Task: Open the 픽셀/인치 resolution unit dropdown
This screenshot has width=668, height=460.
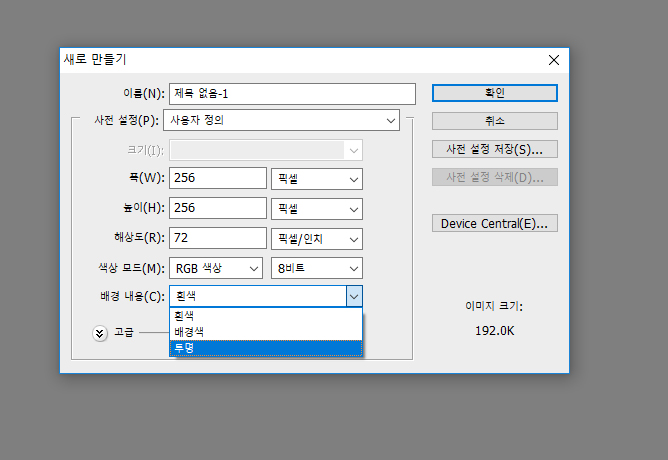Action: pyautogui.click(x=317, y=239)
